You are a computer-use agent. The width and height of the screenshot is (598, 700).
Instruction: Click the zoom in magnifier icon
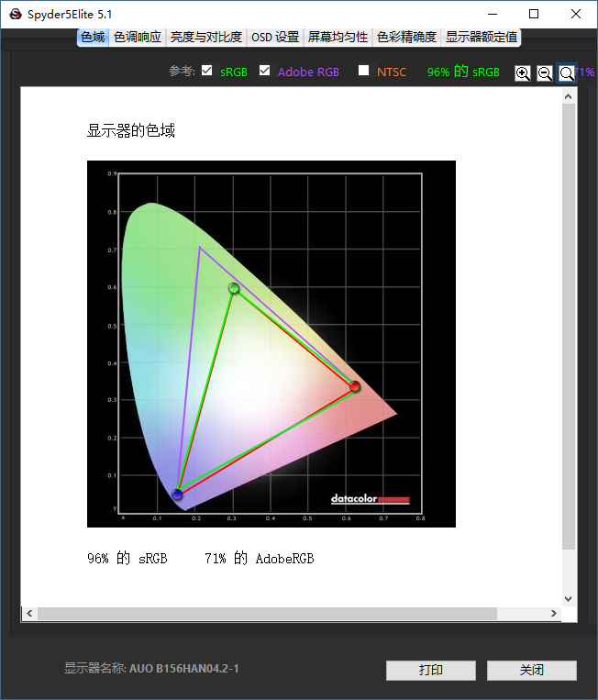click(x=523, y=73)
